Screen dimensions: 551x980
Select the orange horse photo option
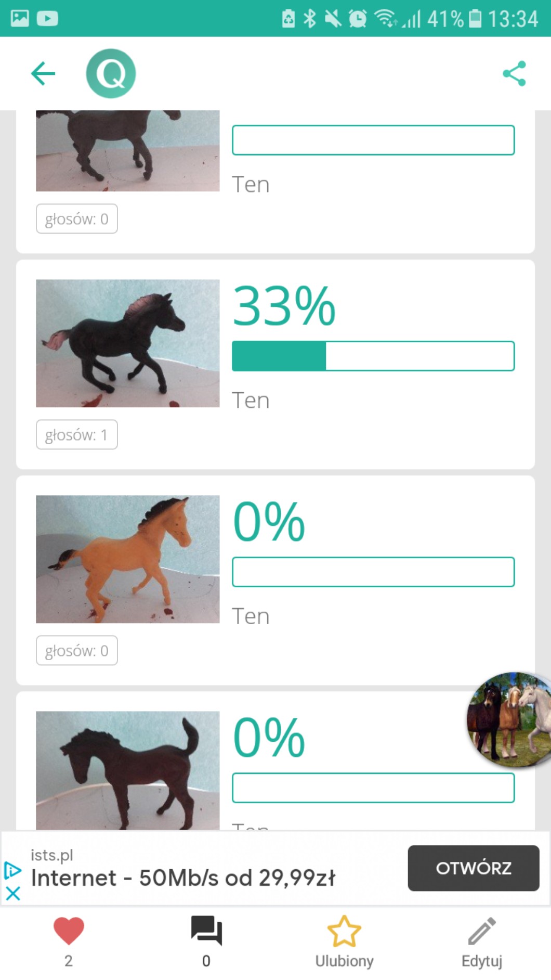point(127,559)
